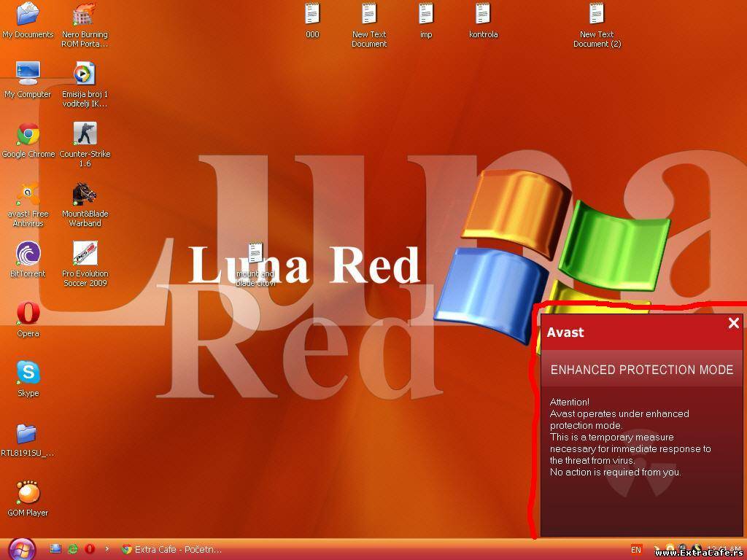Screen dimensions: 747x560
Task: Open Nero Burning ROM Portable icon
Action: coord(85,15)
